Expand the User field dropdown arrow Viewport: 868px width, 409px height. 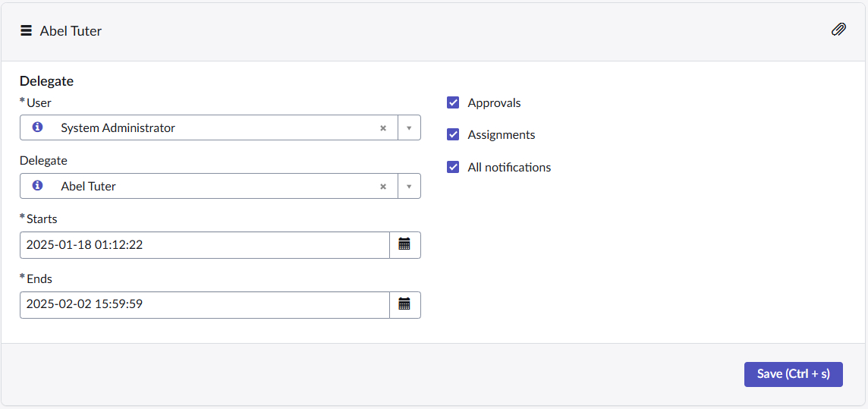point(408,128)
